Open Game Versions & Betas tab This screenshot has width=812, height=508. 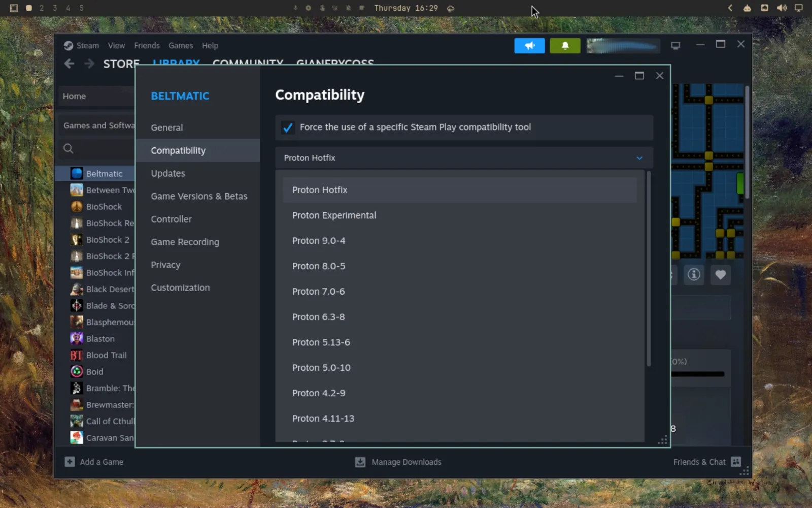click(198, 196)
